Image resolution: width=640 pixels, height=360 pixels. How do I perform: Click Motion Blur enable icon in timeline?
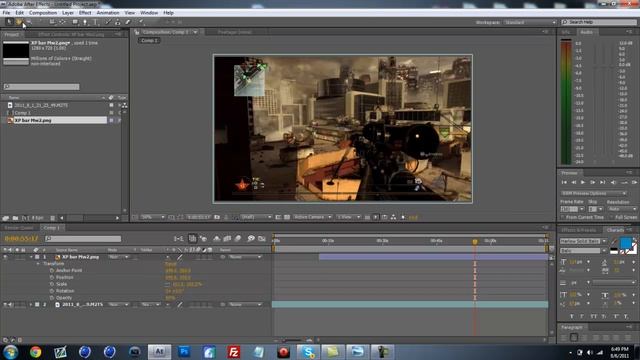[x=238, y=238]
